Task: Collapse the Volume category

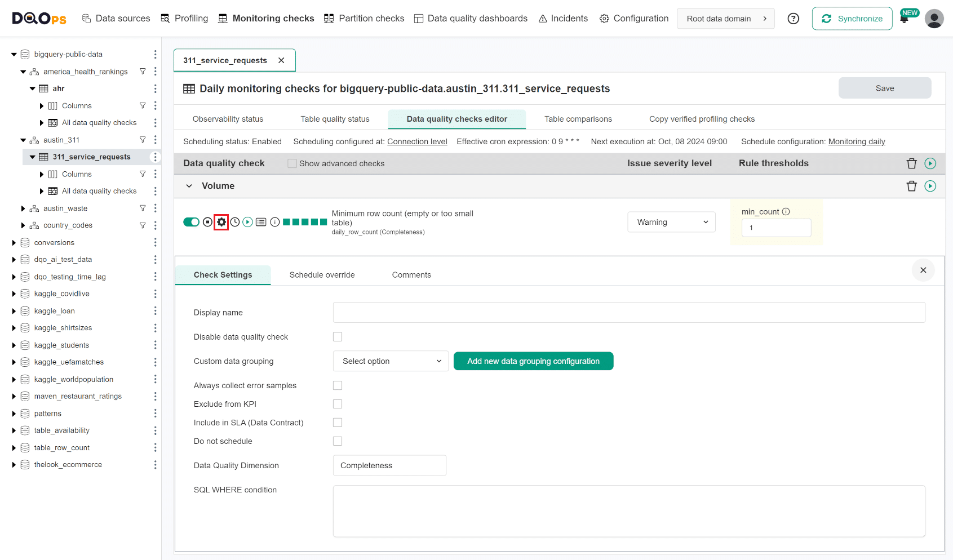Action: click(189, 186)
